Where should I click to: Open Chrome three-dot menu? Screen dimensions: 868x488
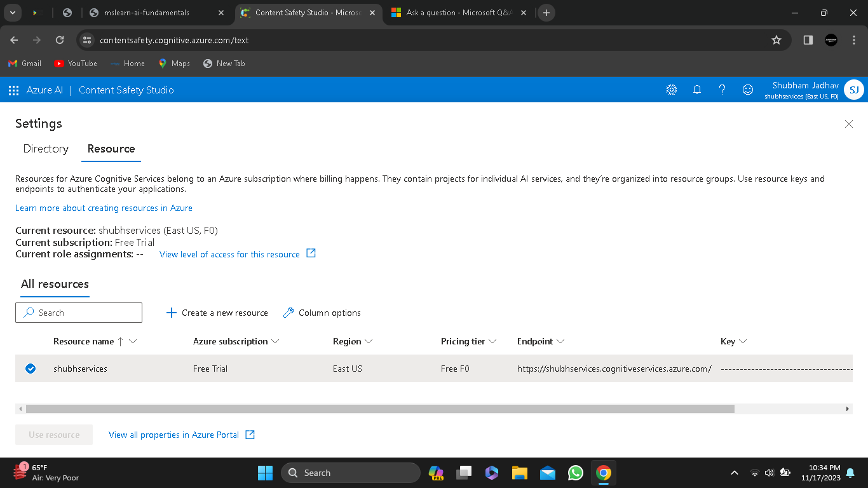click(x=854, y=40)
